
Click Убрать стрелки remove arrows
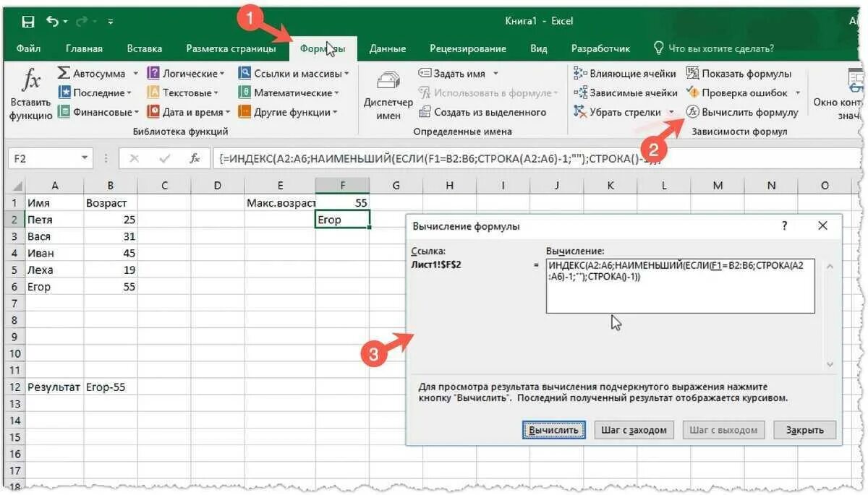pyautogui.click(x=618, y=112)
